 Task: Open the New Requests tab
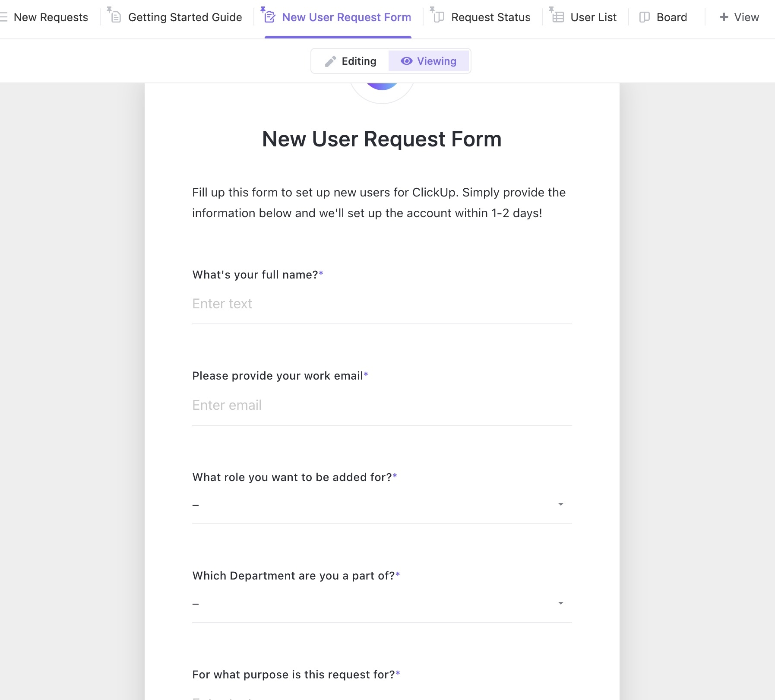point(51,17)
